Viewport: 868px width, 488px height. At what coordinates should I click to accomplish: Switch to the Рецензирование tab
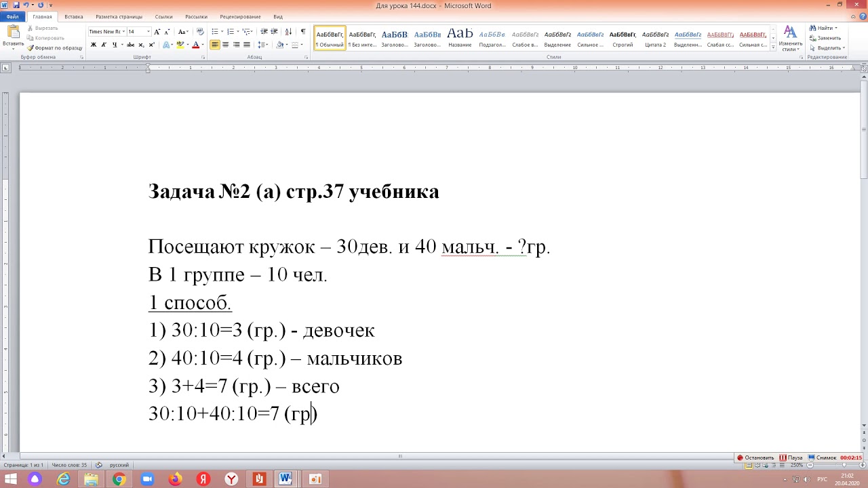tap(240, 16)
